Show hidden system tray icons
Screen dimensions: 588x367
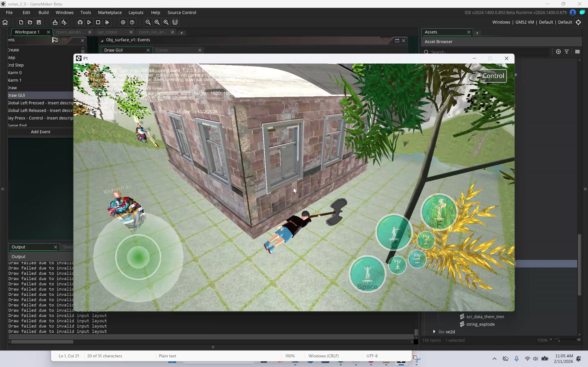tap(494, 359)
